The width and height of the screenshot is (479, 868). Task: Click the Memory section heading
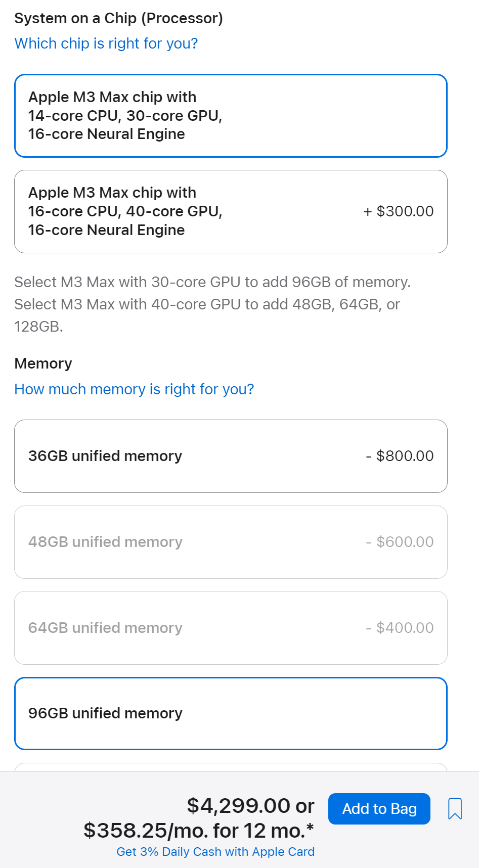[x=43, y=363]
